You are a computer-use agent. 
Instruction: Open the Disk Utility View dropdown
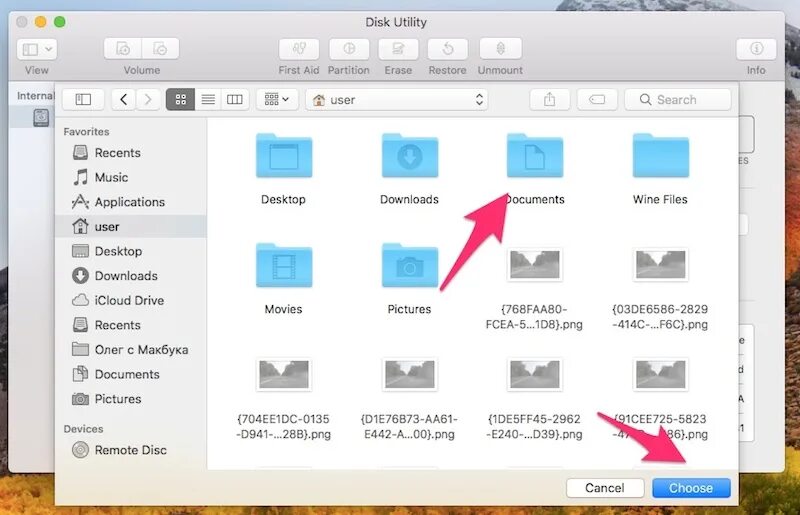tap(37, 49)
